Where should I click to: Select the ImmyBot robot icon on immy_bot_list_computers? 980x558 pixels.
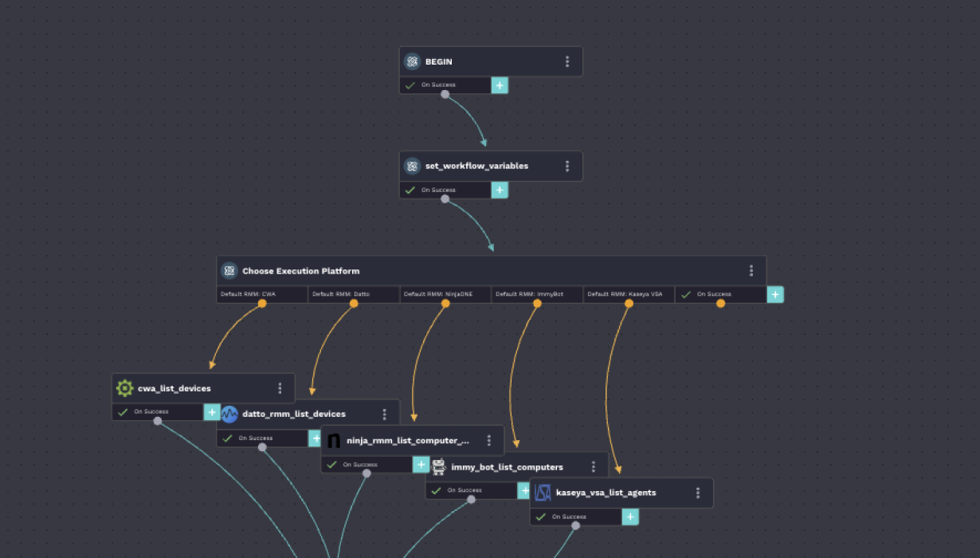(438, 466)
